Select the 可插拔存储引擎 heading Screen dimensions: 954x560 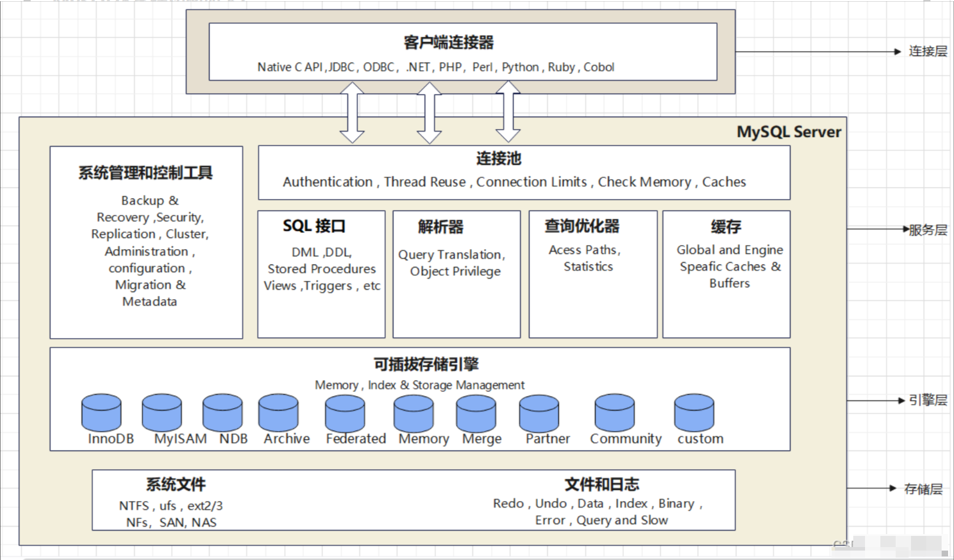[x=426, y=365]
